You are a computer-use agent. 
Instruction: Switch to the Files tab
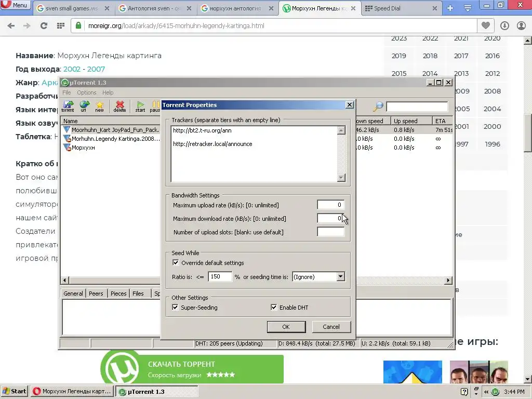(x=138, y=294)
